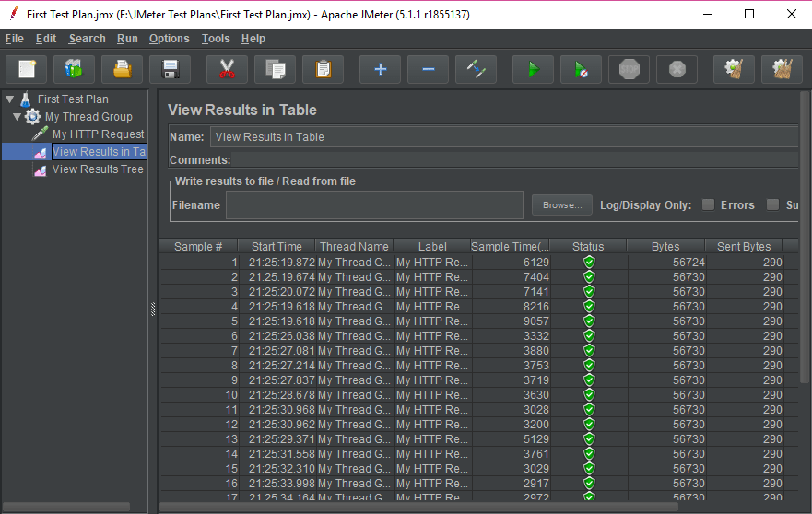The width and height of the screenshot is (812, 514).
Task: Click the green status shield in sample row 1
Action: (589, 262)
